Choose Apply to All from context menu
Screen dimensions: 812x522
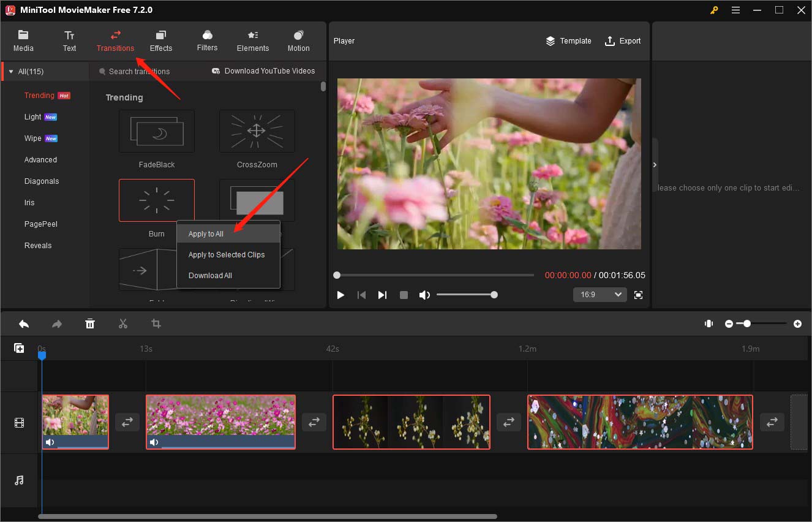pyautogui.click(x=228, y=234)
